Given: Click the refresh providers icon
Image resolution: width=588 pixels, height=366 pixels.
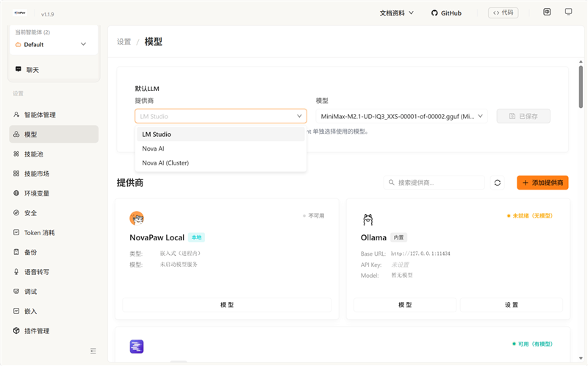Looking at the screenshot, I should tap(498, 182).
